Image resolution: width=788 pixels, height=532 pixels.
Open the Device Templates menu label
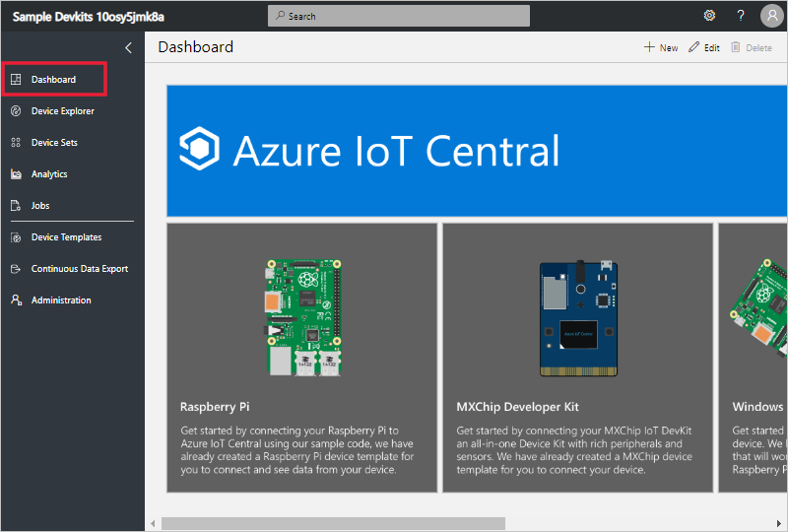66,237
